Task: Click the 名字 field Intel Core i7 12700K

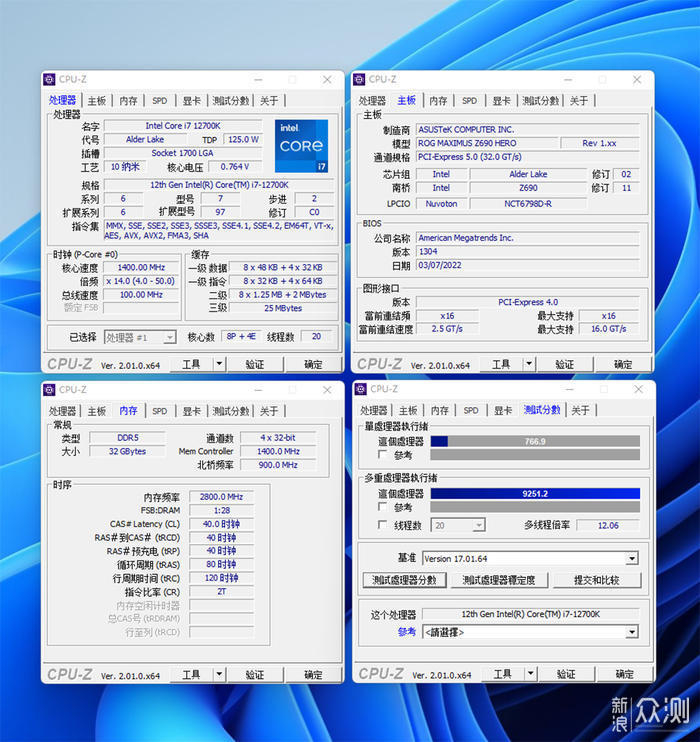Action: coord(183,126)
